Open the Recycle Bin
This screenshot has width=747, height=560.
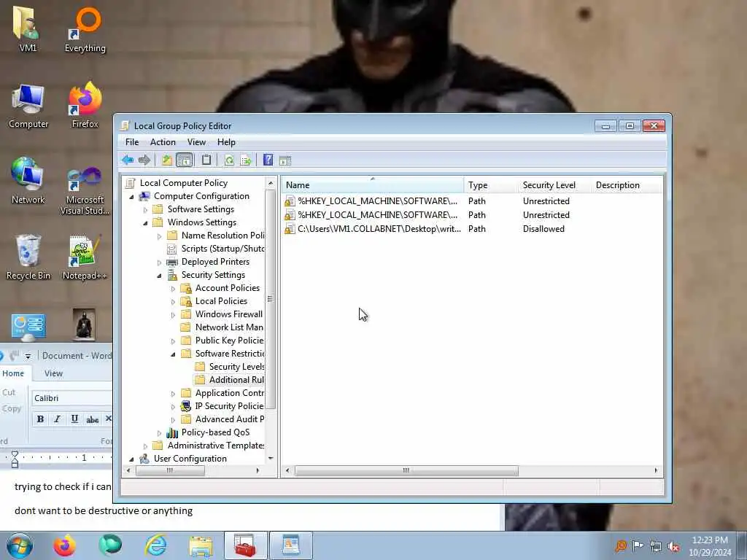pos(28,257)
